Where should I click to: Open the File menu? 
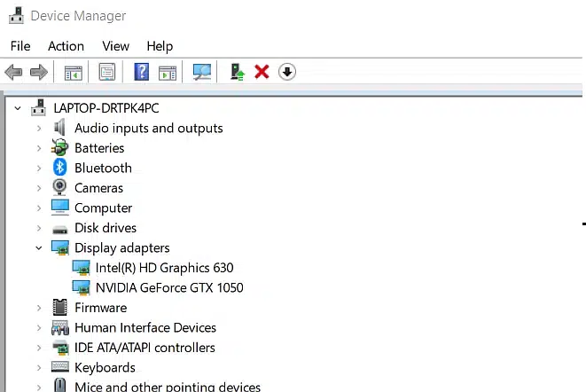[x=20, y=46]
